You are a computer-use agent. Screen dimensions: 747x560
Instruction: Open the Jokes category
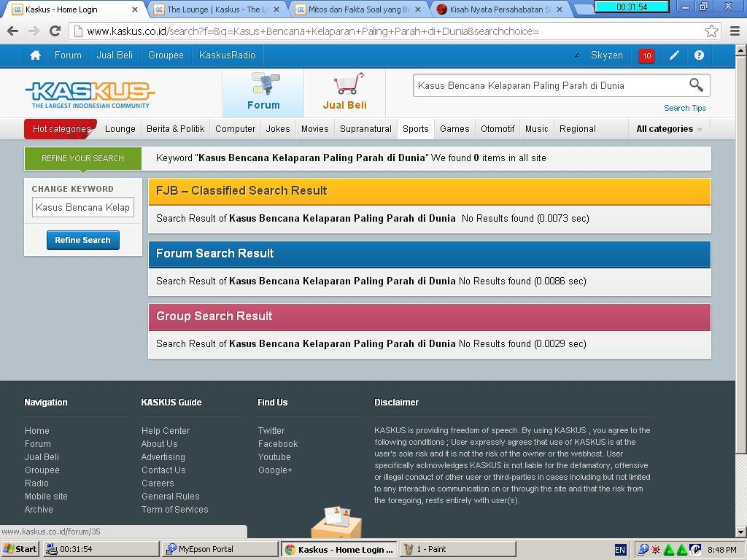tap(278, 129)
